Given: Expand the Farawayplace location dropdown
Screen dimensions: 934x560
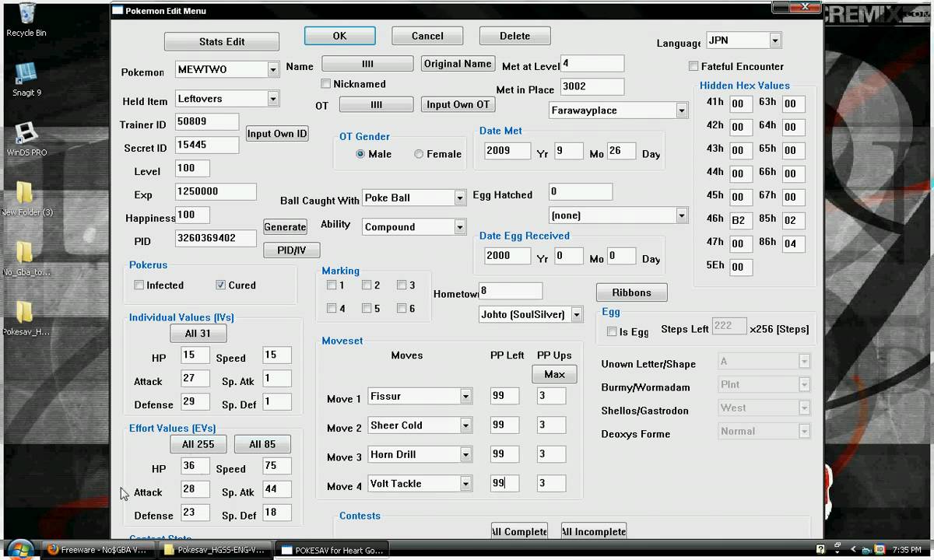Looking at the screenshot, I should 681,110.
